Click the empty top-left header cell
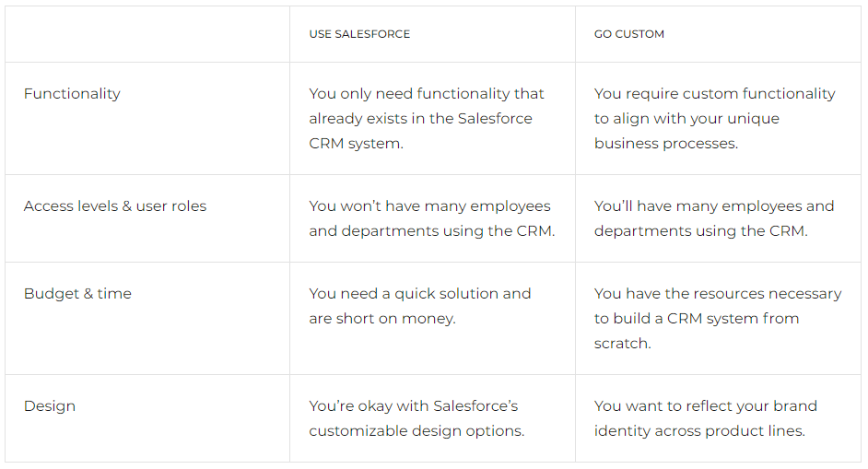868x469 pixels. [147, 34]
